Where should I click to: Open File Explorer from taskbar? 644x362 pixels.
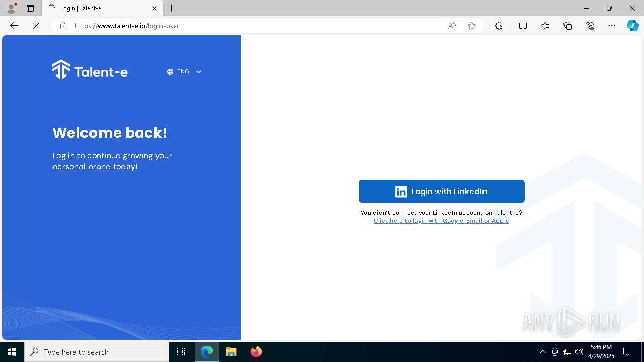point(231,352)
